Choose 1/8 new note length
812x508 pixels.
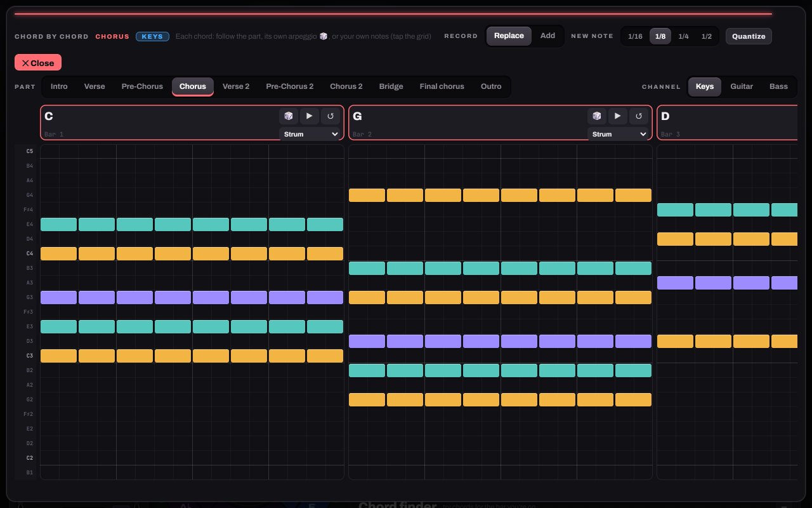[660, 36]
